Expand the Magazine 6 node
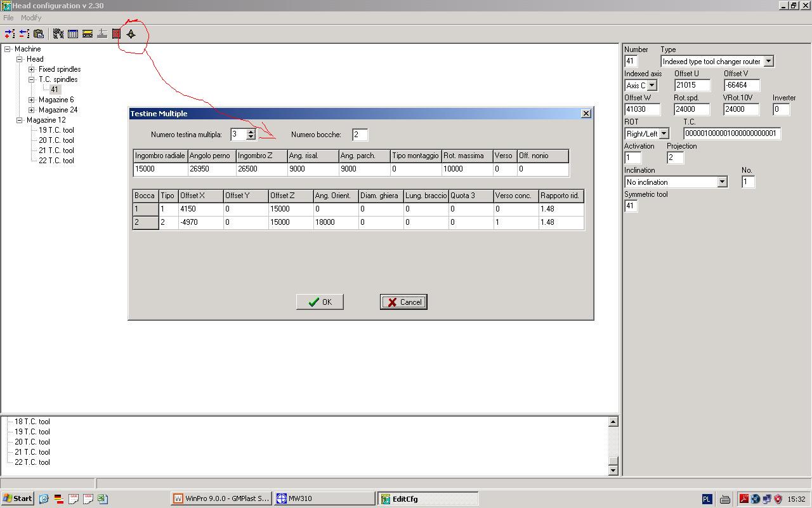This screenshot has height=508, width=812. pos(32,100)
